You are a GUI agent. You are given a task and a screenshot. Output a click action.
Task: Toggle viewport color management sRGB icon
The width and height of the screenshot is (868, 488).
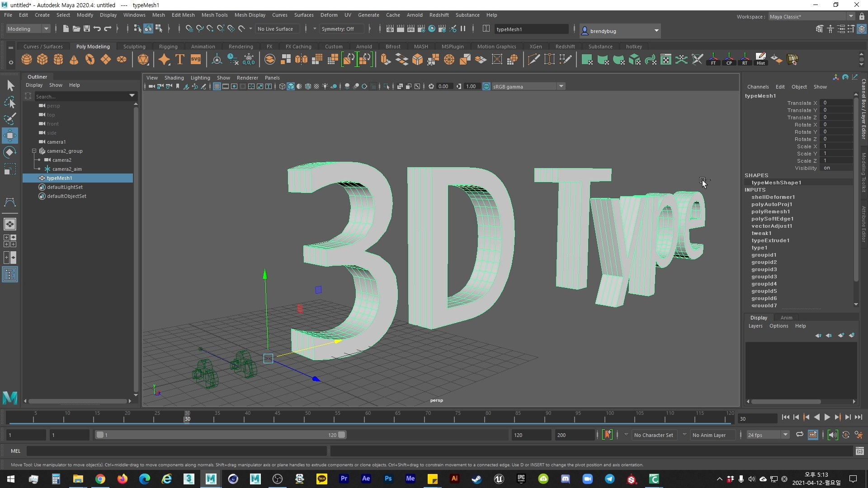pos(486,86)
